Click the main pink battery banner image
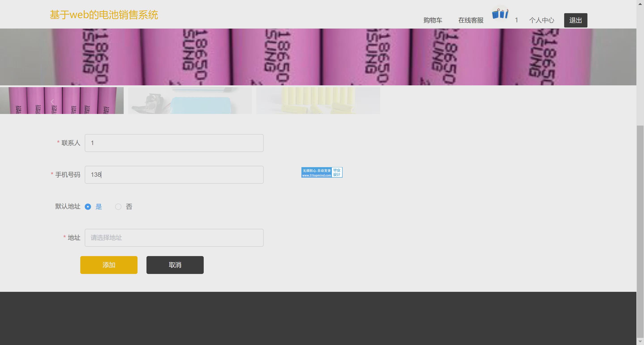The height and width of the screenshot is (345, 644). pos(318,57)
